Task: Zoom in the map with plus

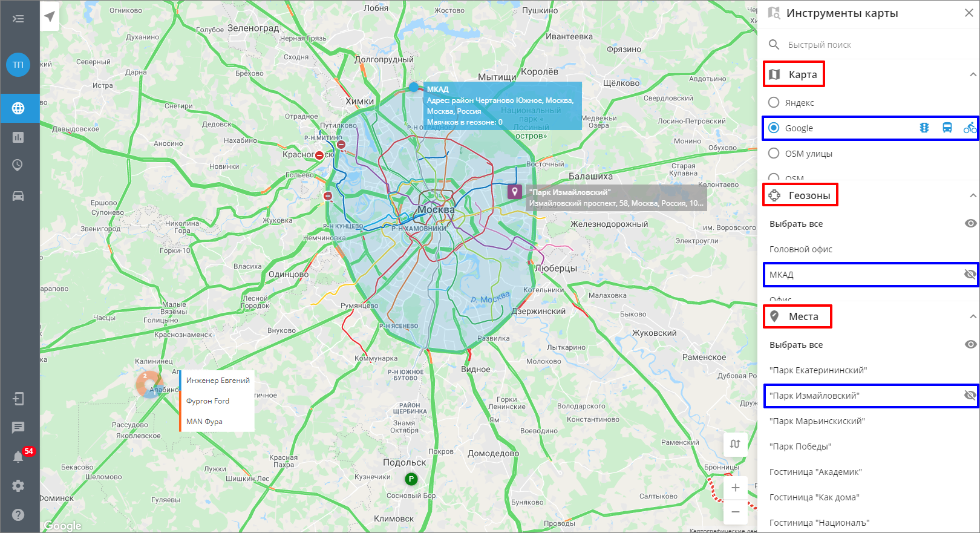Action: click(x=736, y=488)
